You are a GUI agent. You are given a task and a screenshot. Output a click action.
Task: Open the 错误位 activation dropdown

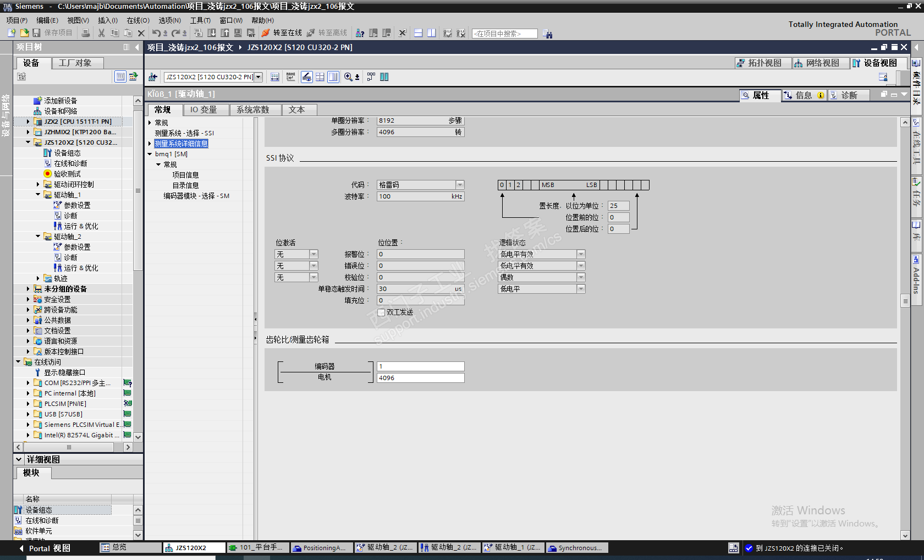click(313, 266)
